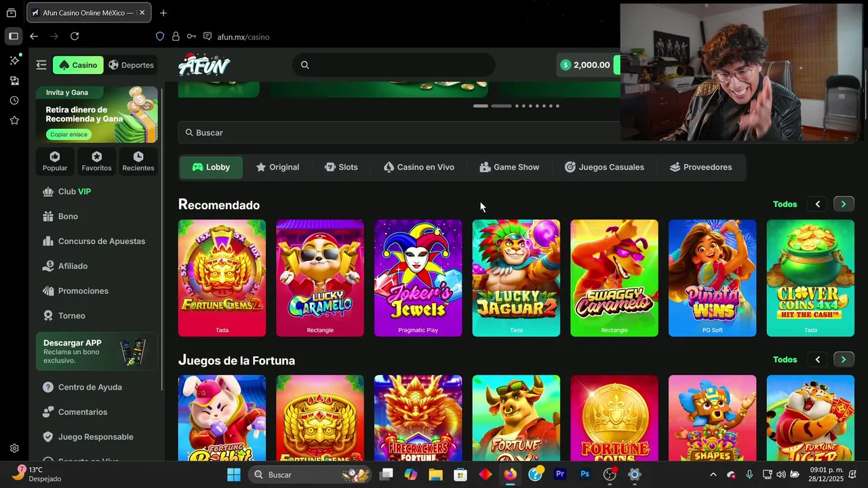Open the Fortune Gems 2 game
Image resolution: width=868 pixels, height=488 pixels.
click(x=222, y=278)
